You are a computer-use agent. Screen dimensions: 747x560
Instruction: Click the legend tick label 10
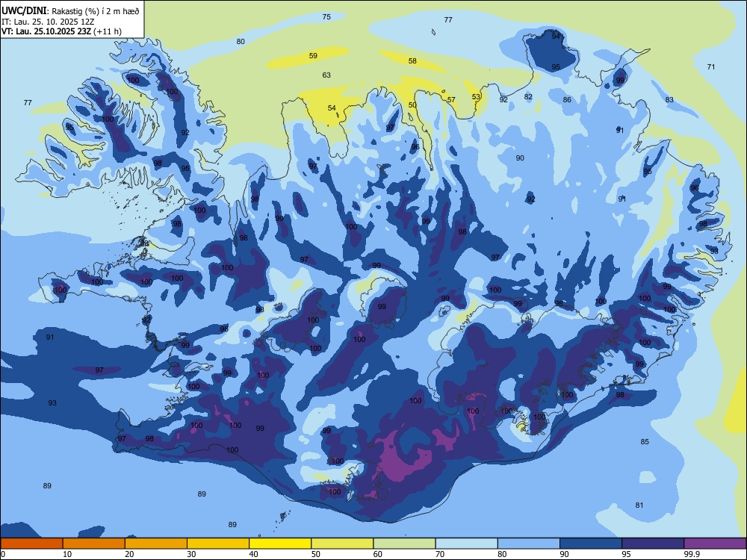[x=67, y=554]
